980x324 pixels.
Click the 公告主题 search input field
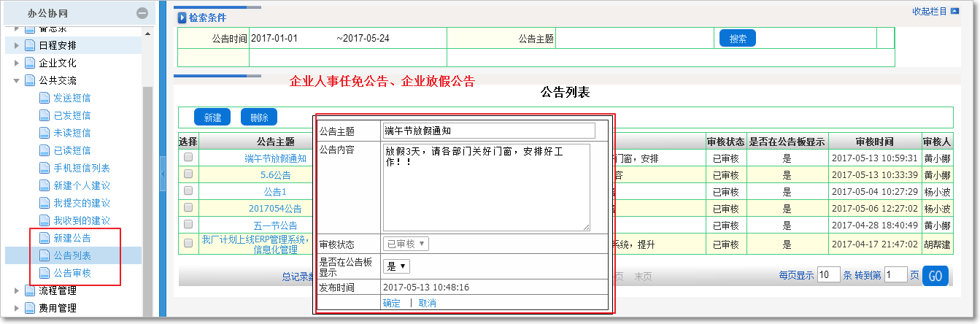pos(635,38)
